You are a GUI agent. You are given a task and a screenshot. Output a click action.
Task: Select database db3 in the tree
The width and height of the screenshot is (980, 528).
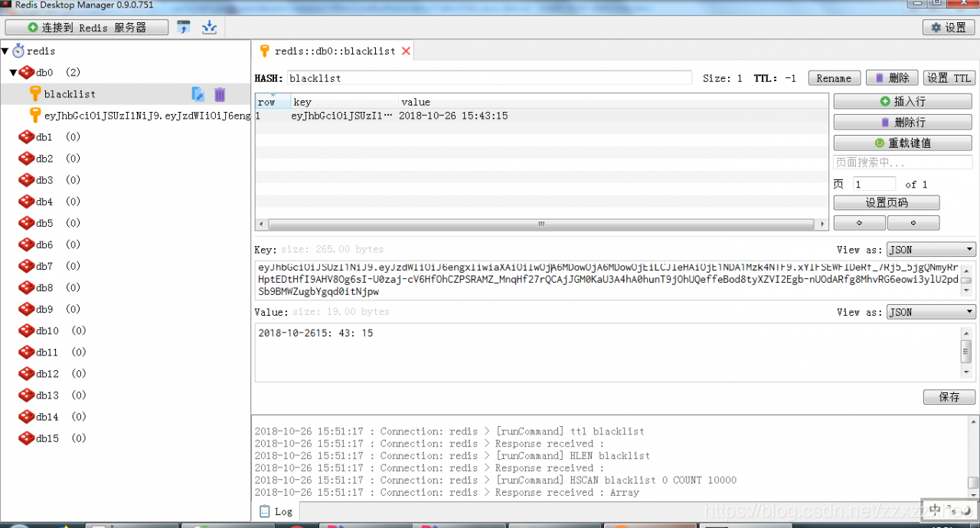(x=50, y=180)
